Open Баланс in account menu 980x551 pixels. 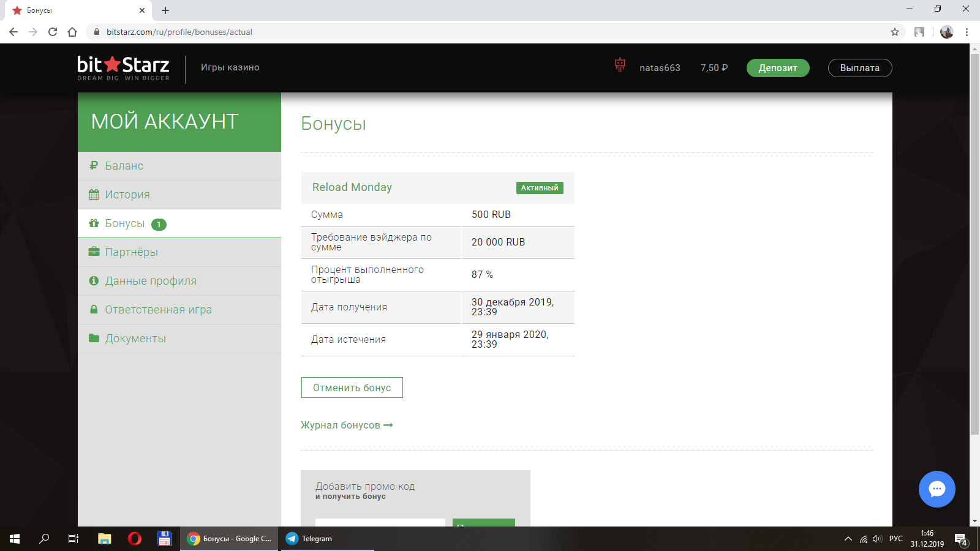[179, 166]
